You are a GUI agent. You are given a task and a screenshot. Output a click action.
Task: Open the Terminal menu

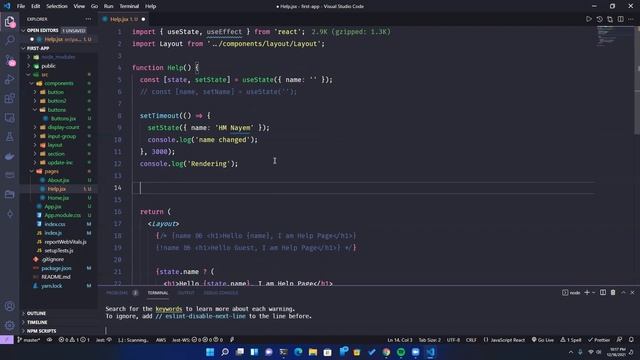coord(129,6)
